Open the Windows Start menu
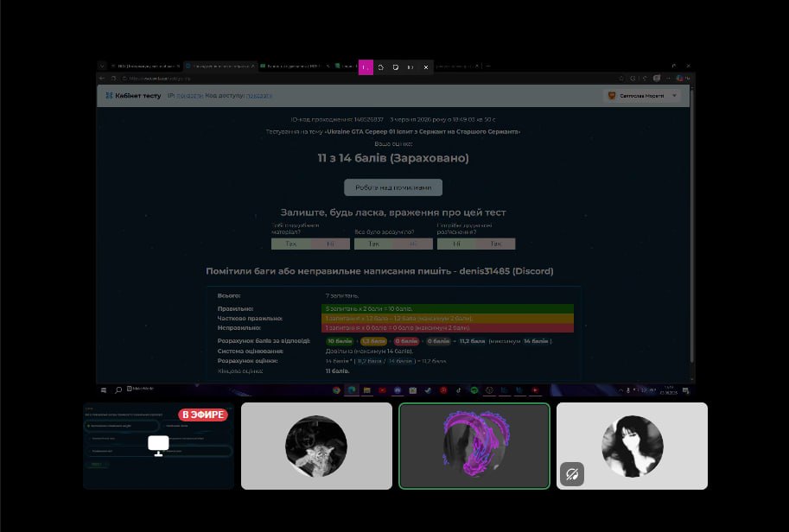Screen dimensions: 789x532 coord(104,390)
